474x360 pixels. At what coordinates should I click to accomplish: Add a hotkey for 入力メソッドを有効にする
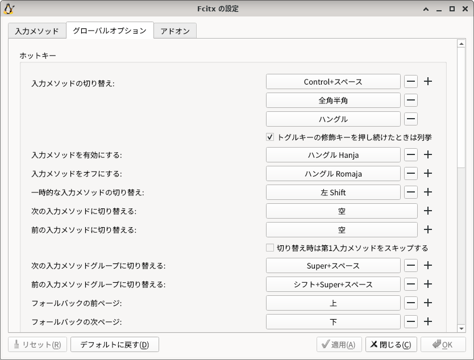pos(428,155)
